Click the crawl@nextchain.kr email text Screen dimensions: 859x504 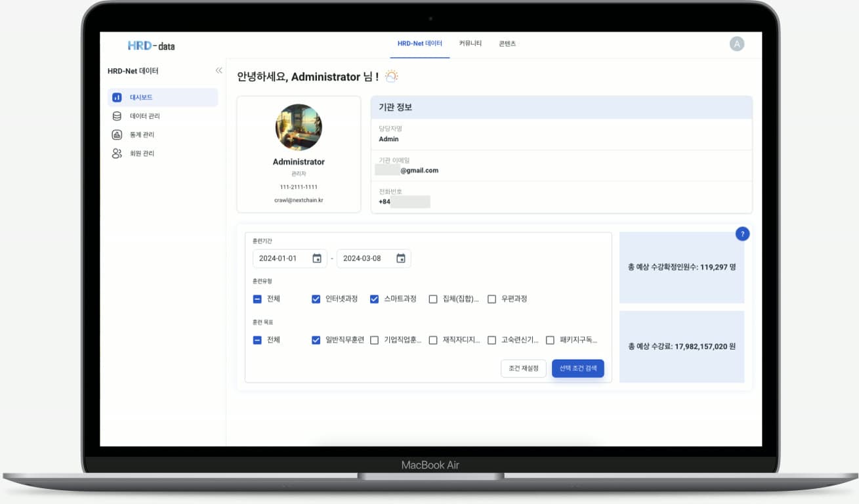[x=299, y=200]
